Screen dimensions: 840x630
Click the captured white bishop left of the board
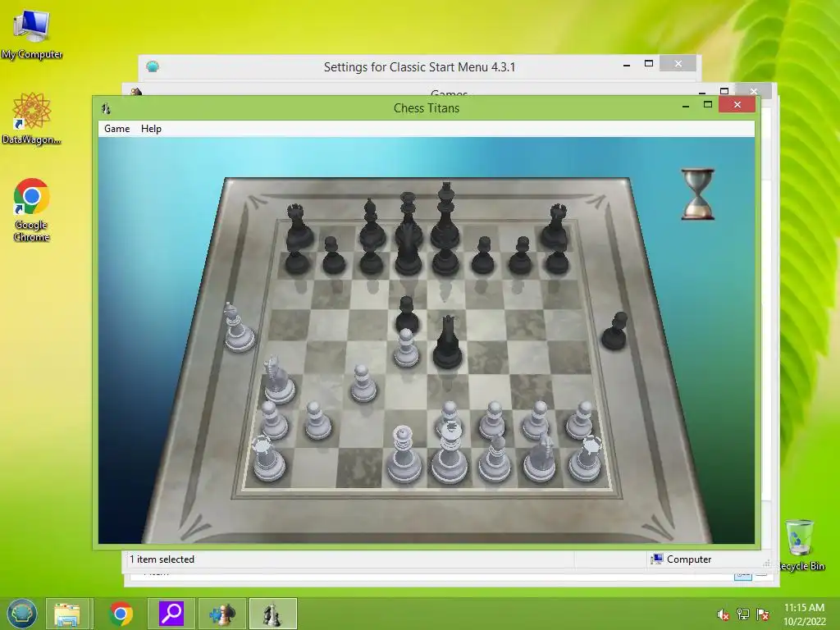[238, 328]
